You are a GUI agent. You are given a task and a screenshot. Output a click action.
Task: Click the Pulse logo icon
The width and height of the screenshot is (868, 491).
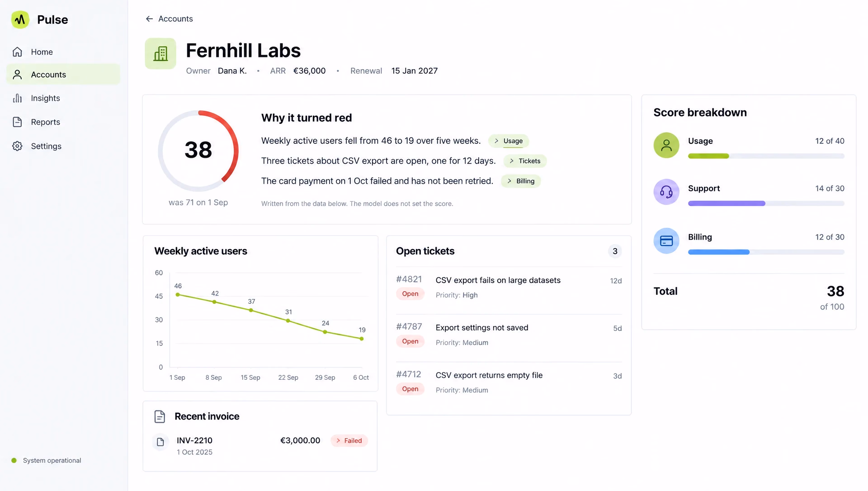[x=20, y=19]
